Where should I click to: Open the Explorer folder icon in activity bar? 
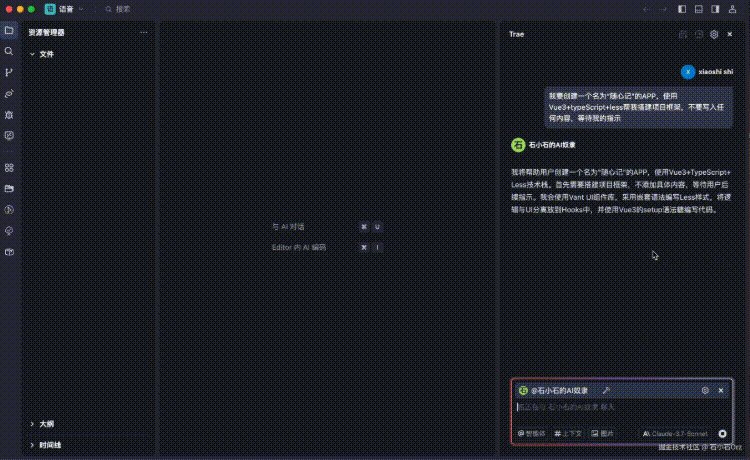click(9, 31)
